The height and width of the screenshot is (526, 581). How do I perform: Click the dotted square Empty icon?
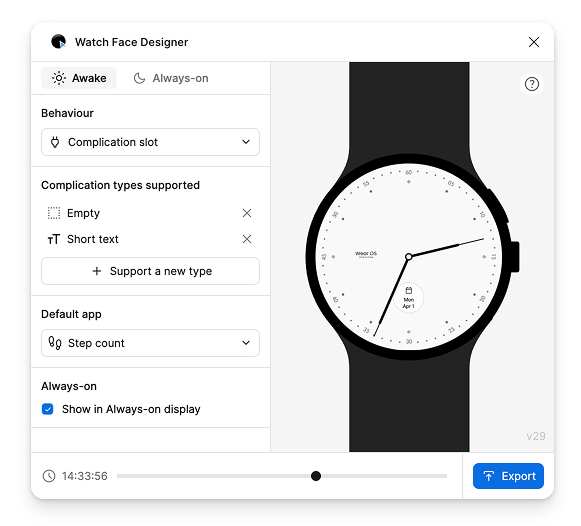(54, 213)
